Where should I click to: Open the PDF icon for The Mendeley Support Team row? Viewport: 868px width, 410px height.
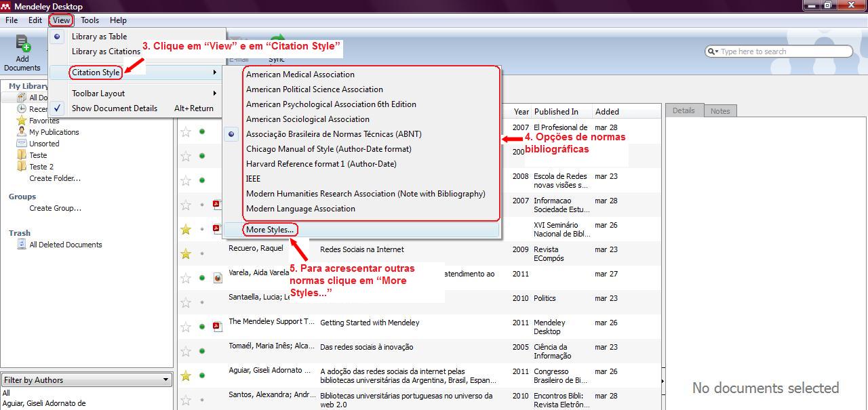point(218,327)
